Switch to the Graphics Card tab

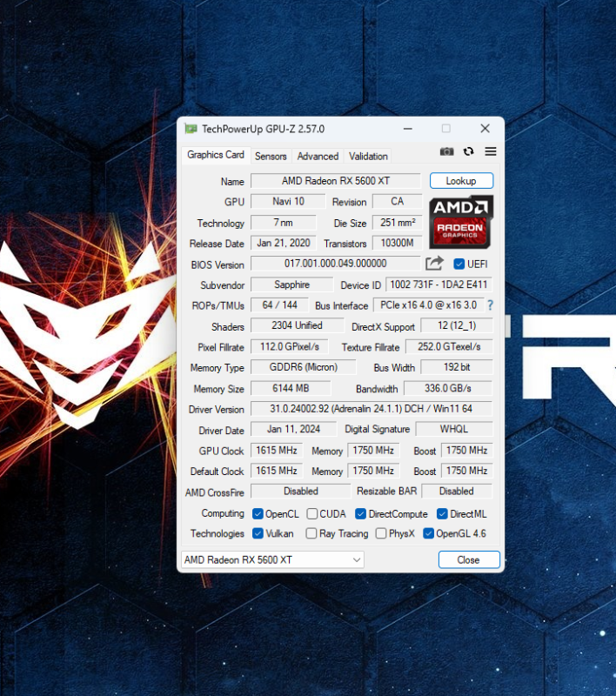(216, 155)
